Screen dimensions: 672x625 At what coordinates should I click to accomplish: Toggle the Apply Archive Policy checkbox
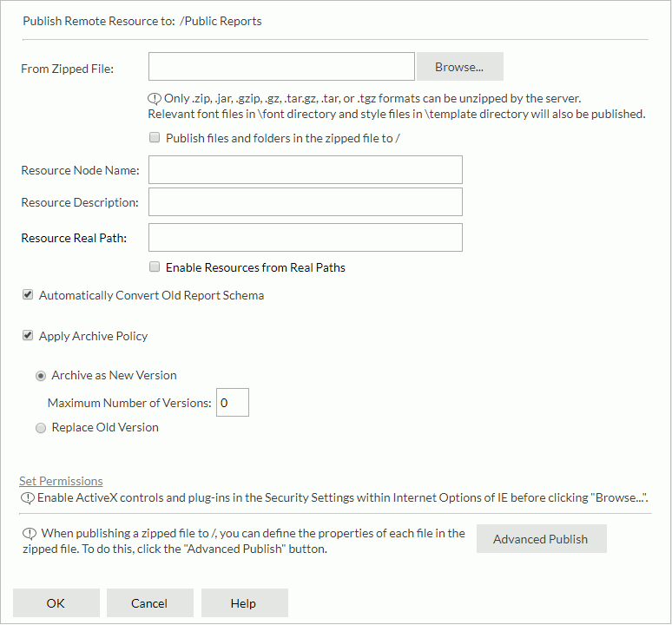(28, 336)
